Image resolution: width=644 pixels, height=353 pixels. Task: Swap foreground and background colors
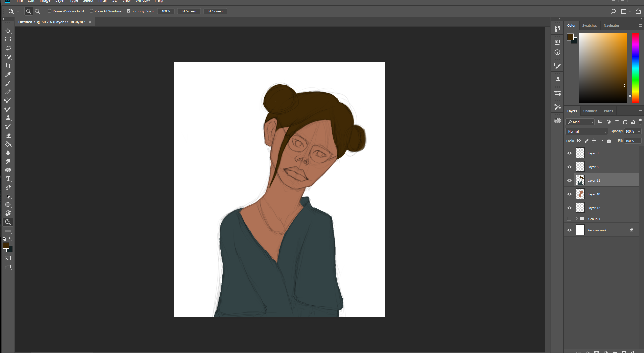[11, 239]
